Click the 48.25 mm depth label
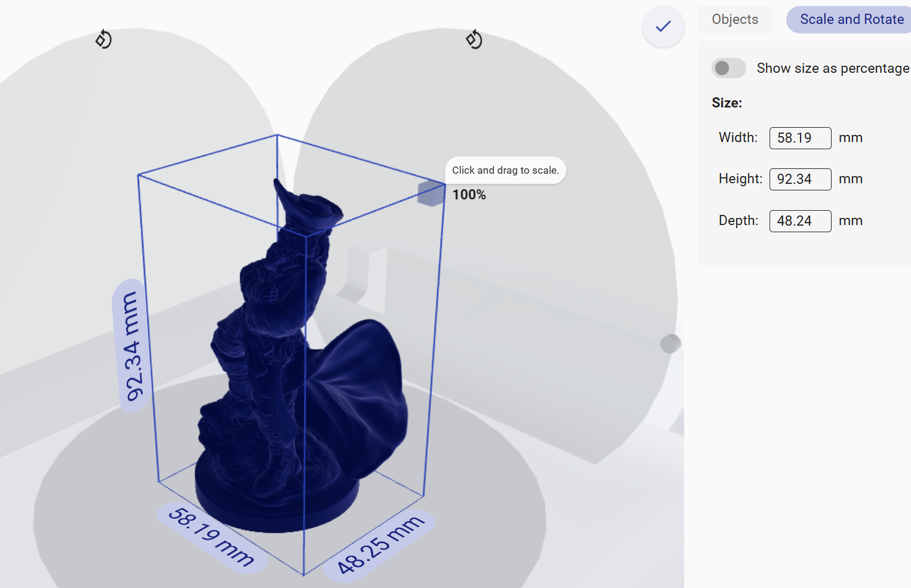The width and height of the screenshot is (911, 588). click(x=380, y=545)
